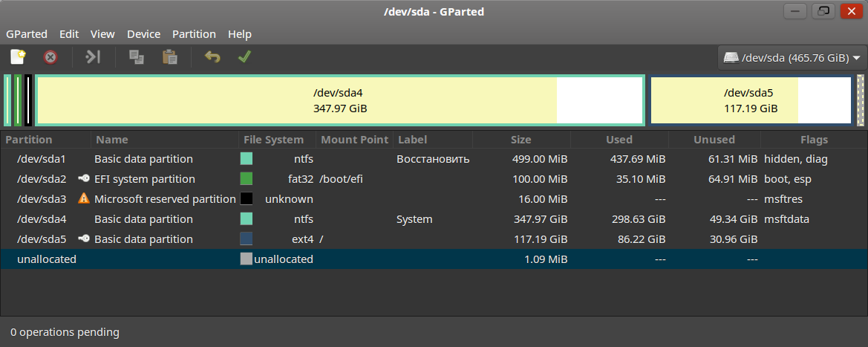
Task: Click the warning icon beside /dev/sda3
Action: [x=84, y=198]
